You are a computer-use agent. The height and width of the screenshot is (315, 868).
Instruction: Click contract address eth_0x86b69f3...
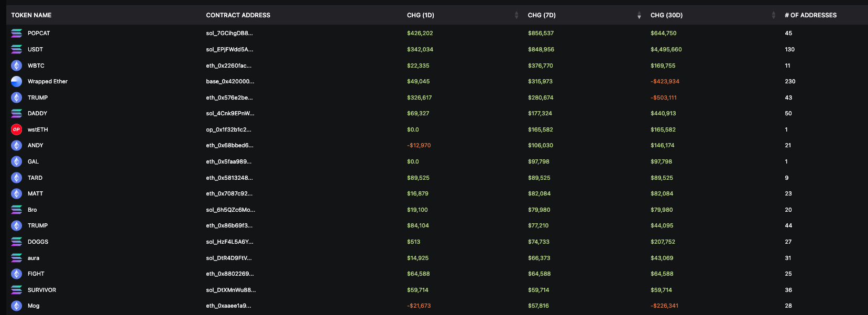point(229,225)
